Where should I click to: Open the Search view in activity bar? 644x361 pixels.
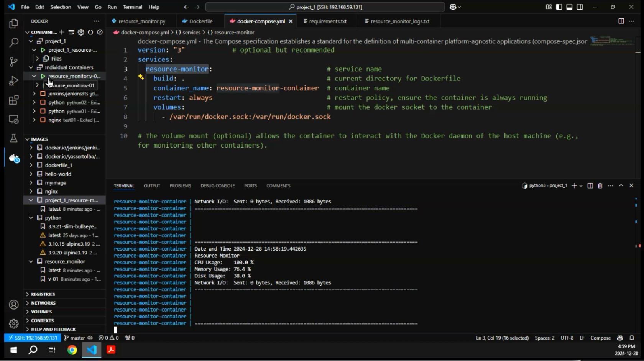(x=14, y=42)
